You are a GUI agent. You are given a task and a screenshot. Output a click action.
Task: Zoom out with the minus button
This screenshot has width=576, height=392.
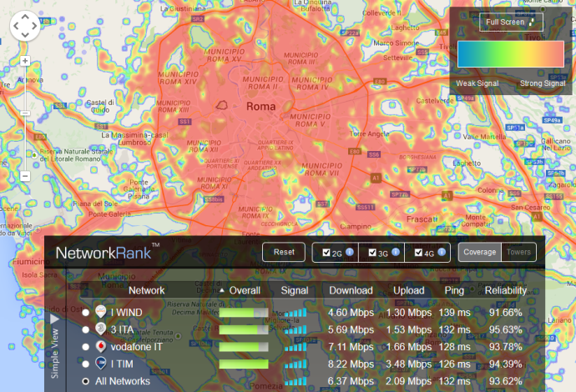click(25, 176)
